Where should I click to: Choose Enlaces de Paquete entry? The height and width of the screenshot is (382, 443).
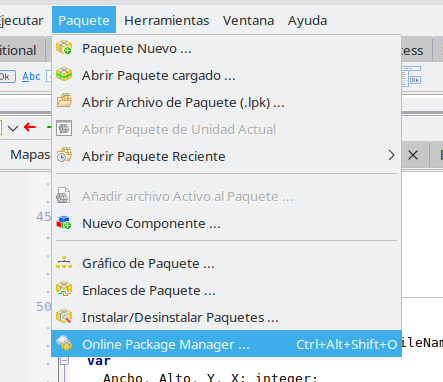click(226, 290)
